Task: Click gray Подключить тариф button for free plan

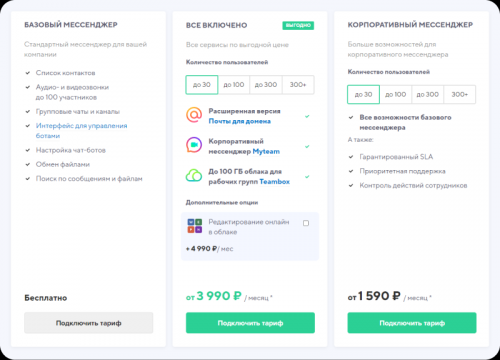Action: pos(89,323)
